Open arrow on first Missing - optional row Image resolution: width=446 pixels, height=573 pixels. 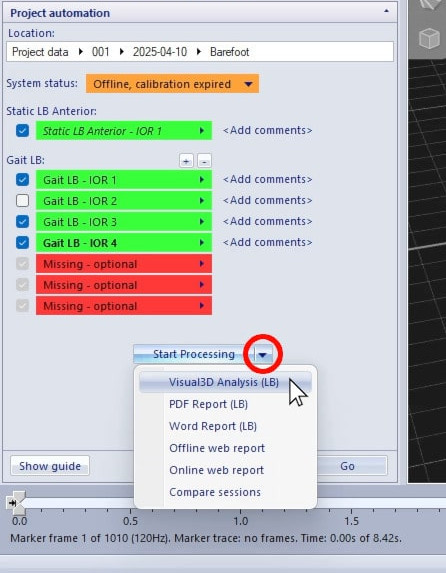[x=202, y=264]
